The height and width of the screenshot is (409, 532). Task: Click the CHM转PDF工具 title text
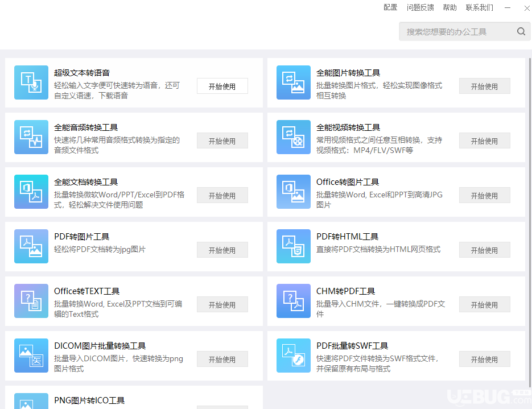(x=345, y=291)
